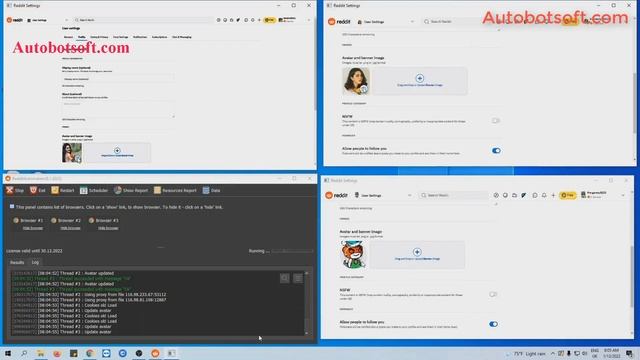The image size is (640, 360).
Task: Click the About text area in the tabbed settings window
Action: tap(118, 109)
